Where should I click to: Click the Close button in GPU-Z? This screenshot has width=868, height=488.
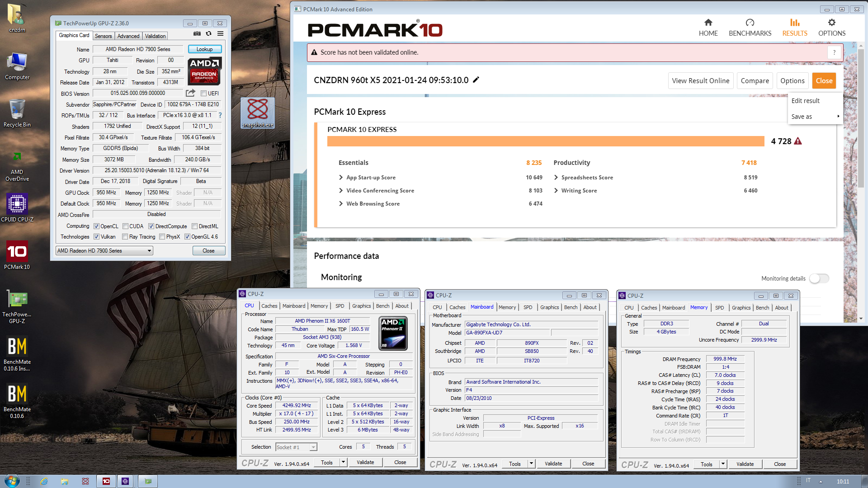point(208,251)
